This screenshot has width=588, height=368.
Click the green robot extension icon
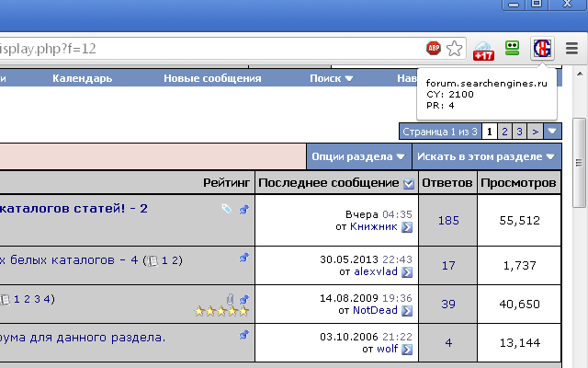pos(513,49)
